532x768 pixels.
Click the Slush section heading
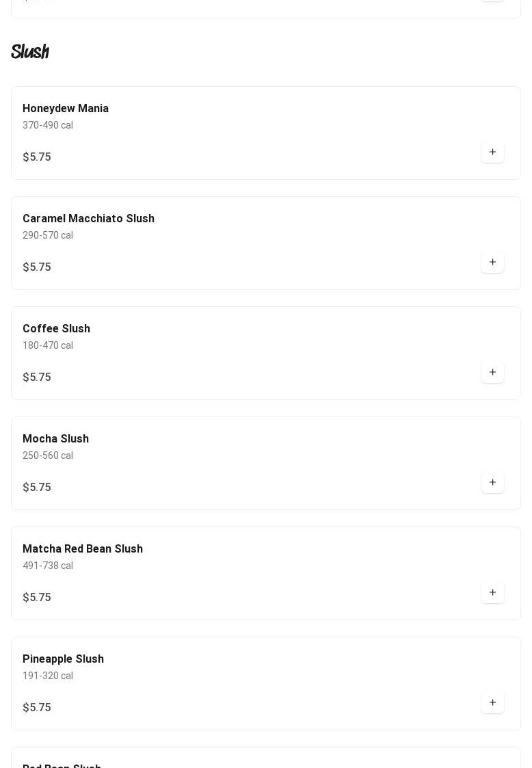[30, 51]
